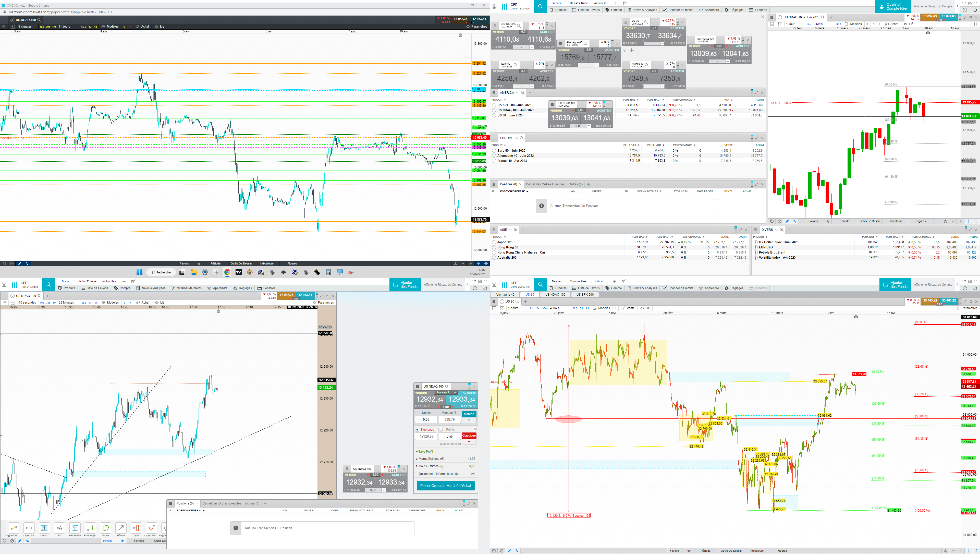Choose the Flèche arrow drawing tool
The width and height of the screenshot is (980, 554).
[121, 528]
